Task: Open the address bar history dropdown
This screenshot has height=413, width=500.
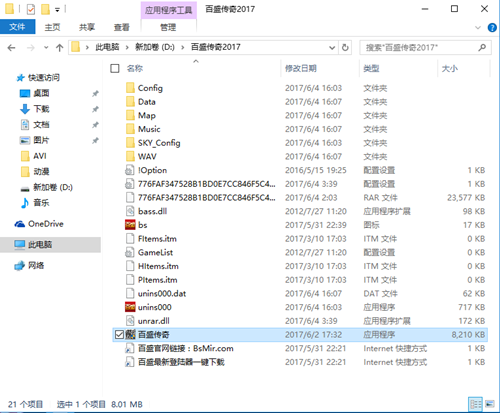Action: point(332,48)
